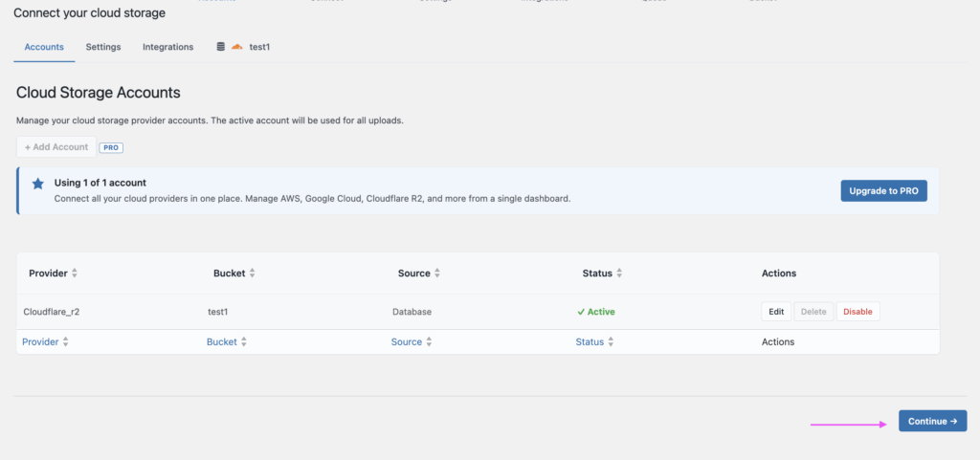Click the PRO badge next to Add Account
Screen dimensions: 980x460
[112, 147]
